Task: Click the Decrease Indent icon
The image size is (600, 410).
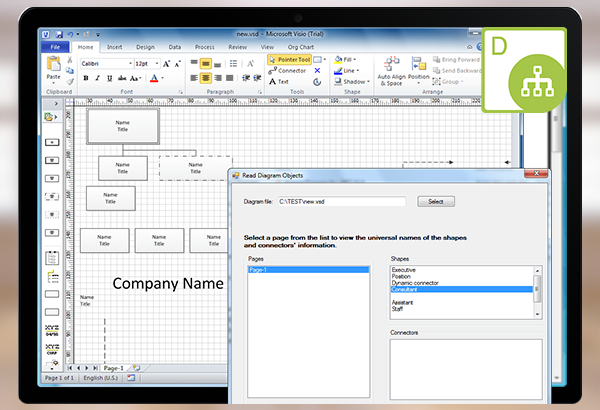Action: pyautogui.click(x=246, y=78)
